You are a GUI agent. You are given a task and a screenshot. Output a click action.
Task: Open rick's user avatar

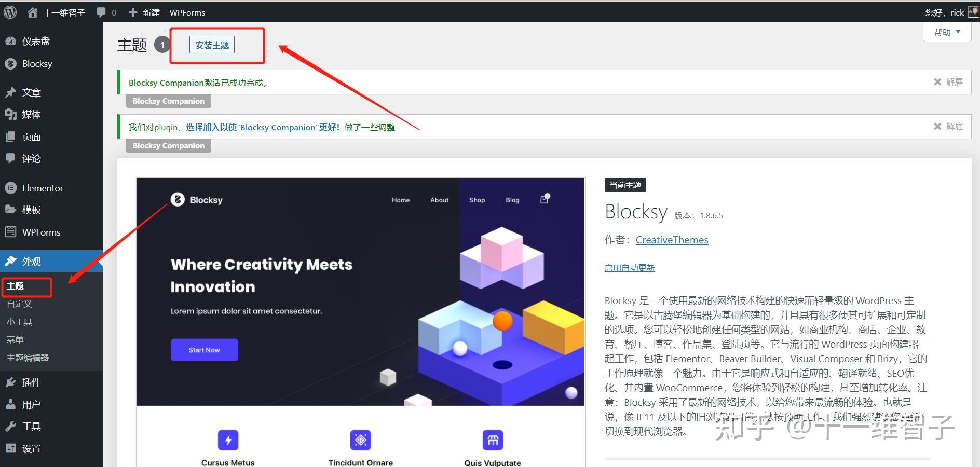[x=973, y=12]
